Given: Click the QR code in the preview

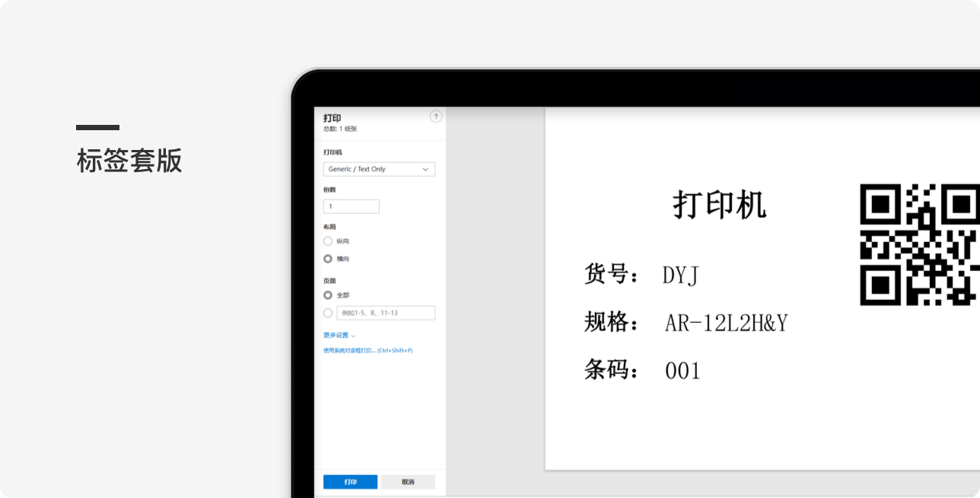Looking at the screenshot, I should pos(919,244).
